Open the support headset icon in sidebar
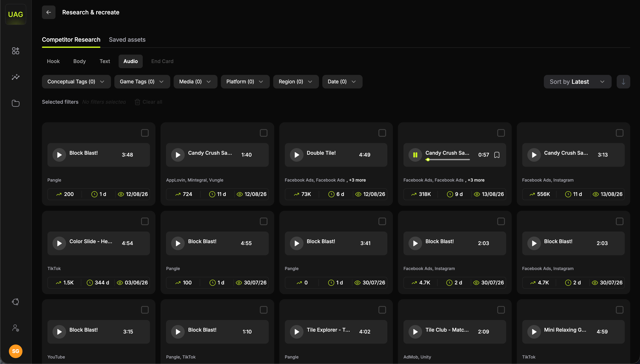The width and height of the screenshot is (640, 364). pyautogui.click(x=15, y=302)
